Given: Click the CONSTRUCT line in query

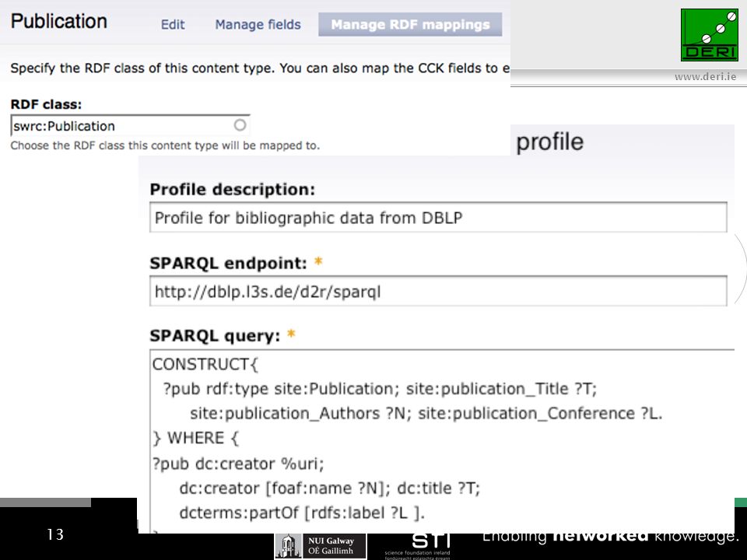Looking at the screenshot, I should pyautogui.click(x=205, y=364).
